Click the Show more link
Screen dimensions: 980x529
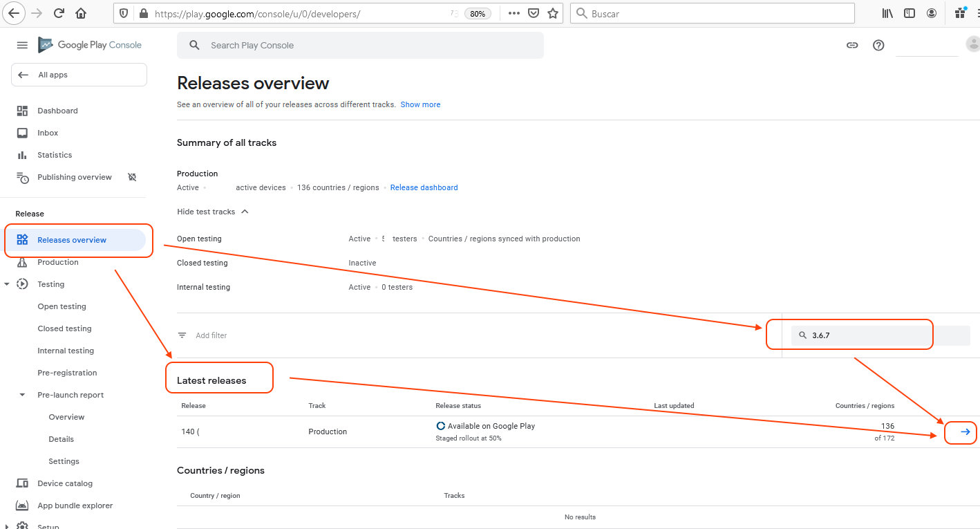(x=420, y=104)
